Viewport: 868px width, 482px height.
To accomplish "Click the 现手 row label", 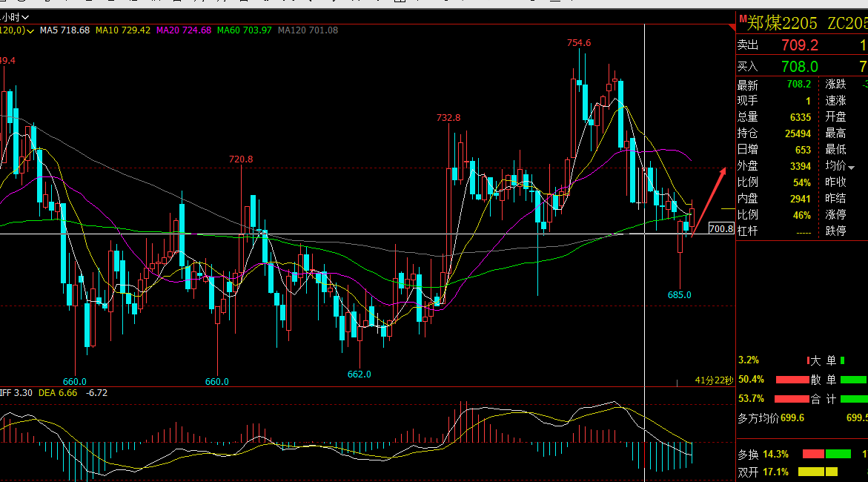I will [x=748, y=101].
